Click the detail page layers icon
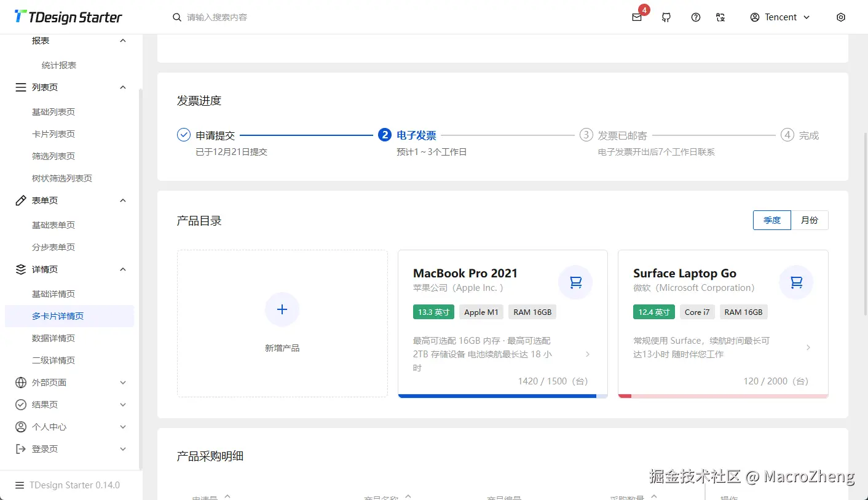 click(21, 269)
